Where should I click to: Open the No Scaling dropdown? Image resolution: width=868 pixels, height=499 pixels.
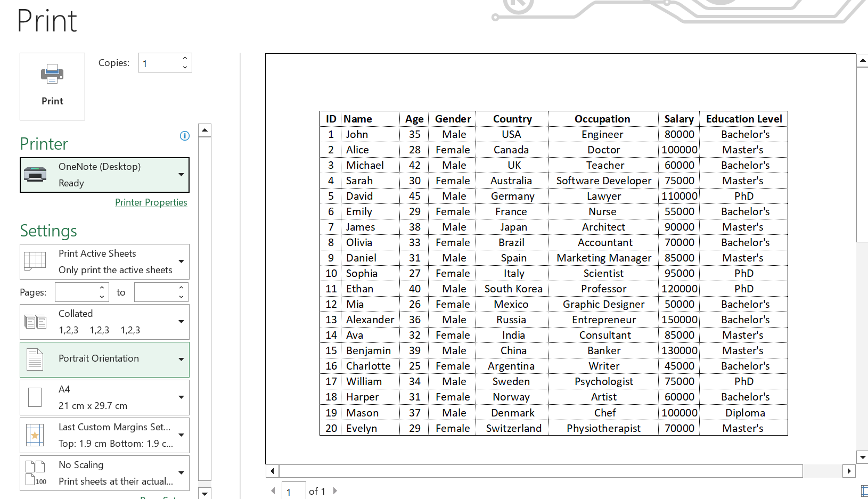tap(104, 473)
